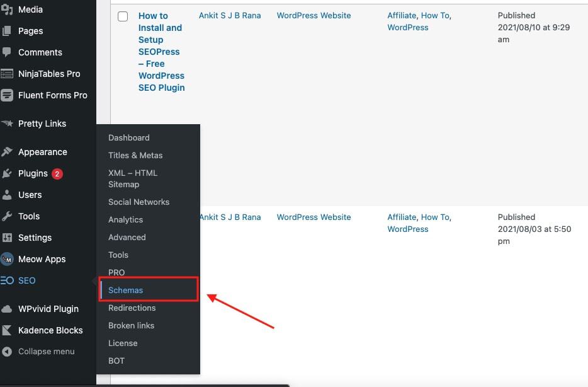588x387 pixels.
Task: Click the WPvivid Plugin cloud icon
Action: tap(7, 309)
